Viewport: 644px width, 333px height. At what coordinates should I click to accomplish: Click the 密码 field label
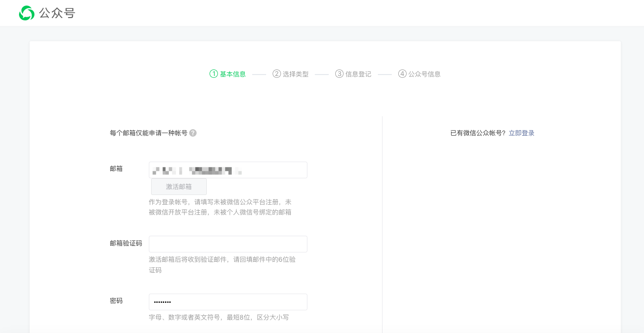tap(116, 301)
